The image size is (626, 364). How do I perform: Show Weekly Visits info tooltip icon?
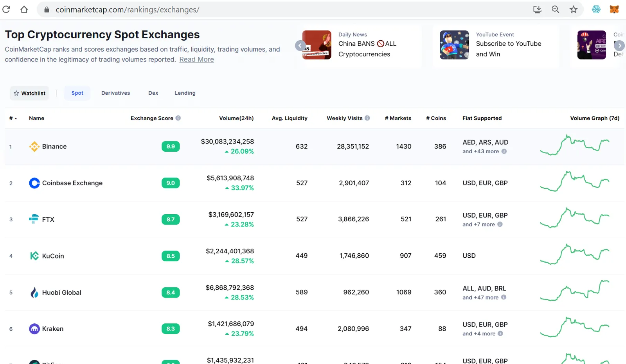367,118
